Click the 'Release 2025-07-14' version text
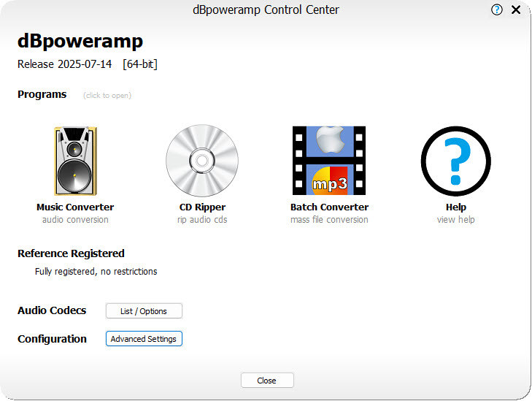The image size is (532, 401). pos(64,64)
